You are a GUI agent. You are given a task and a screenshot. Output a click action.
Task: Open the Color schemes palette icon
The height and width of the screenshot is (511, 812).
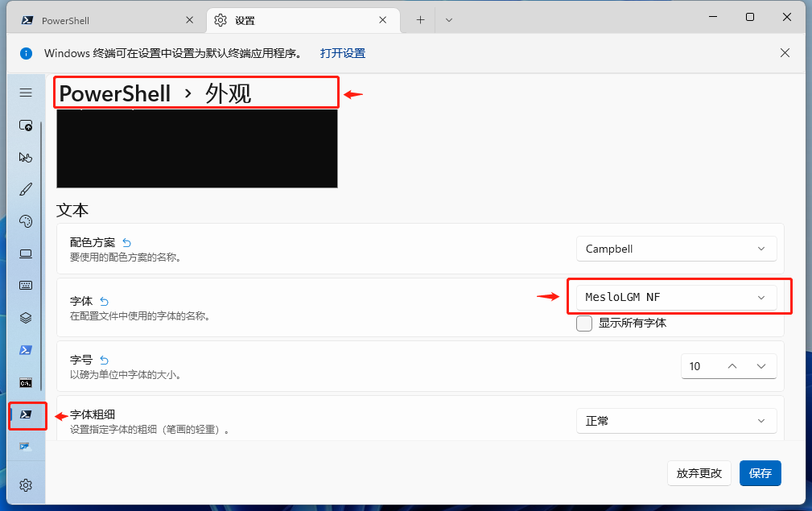(26, 221)
